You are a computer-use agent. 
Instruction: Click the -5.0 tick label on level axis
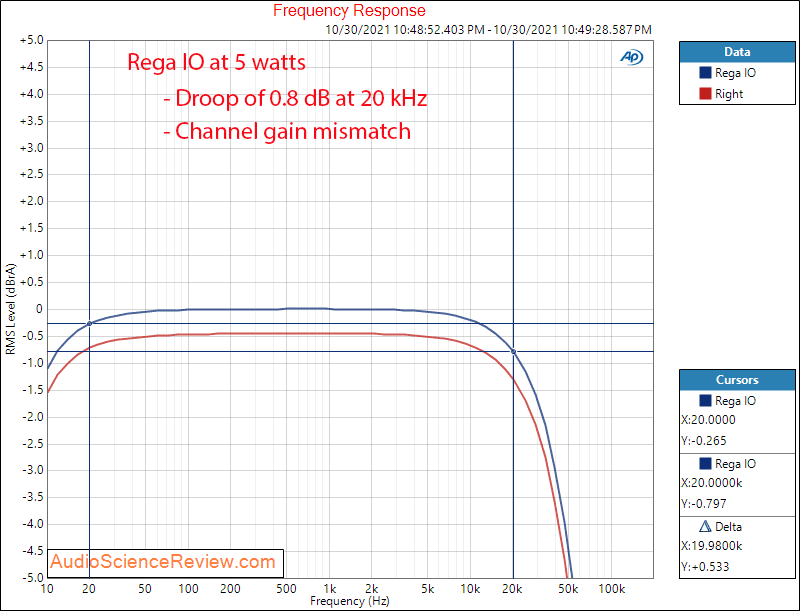point(32,578)
